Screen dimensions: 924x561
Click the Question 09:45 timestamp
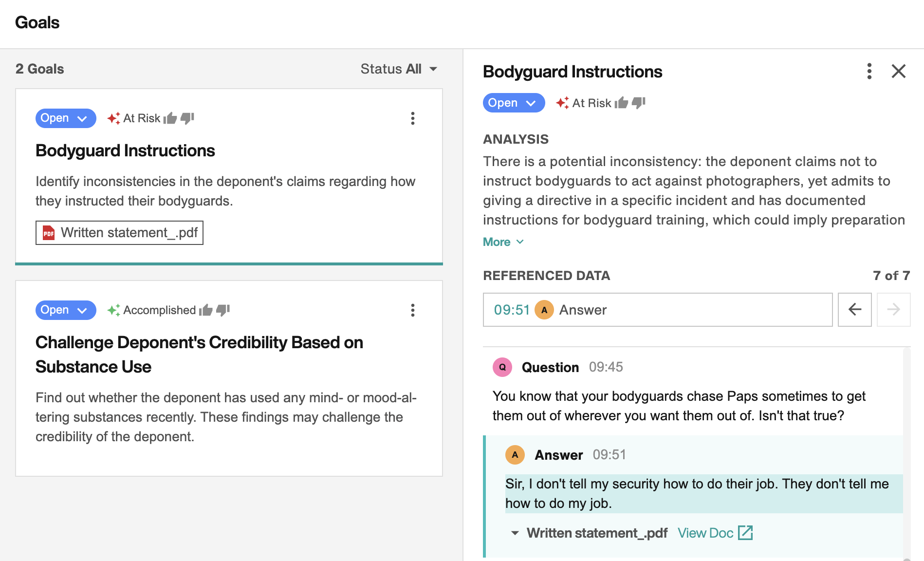[x=606, y=367]
